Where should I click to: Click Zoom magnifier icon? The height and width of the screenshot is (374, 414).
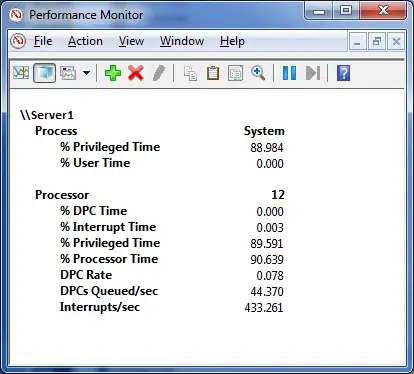coord(258,73)
